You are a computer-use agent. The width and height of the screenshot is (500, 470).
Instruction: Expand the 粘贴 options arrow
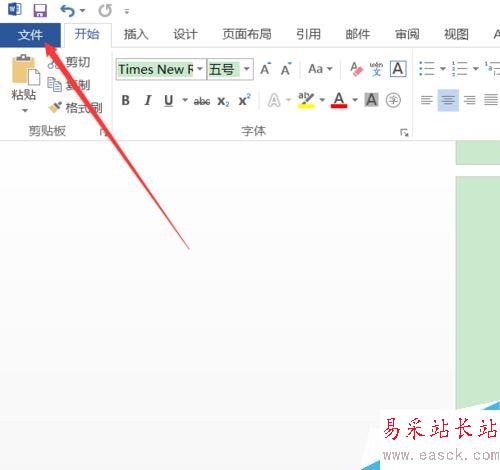[x=25, y=110]
